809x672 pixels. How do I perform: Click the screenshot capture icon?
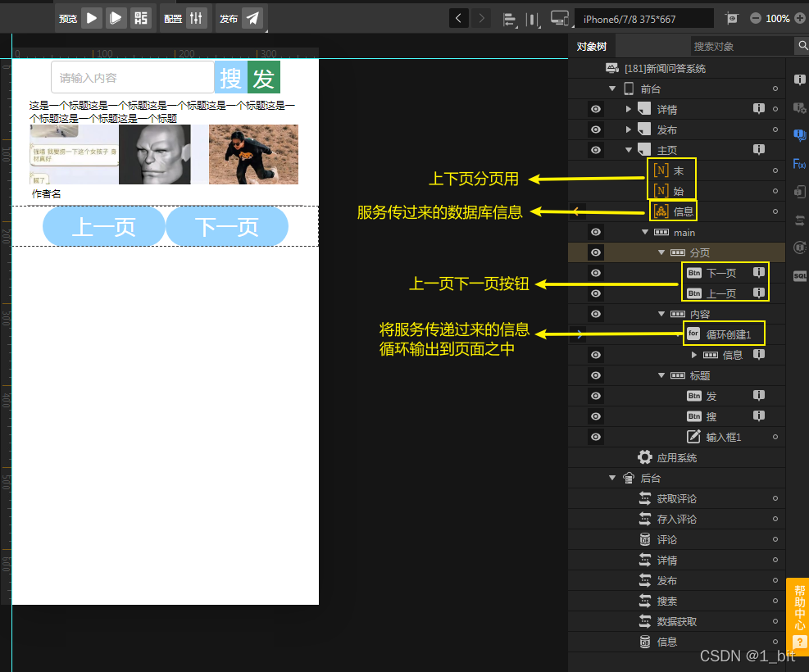(732, 19)
